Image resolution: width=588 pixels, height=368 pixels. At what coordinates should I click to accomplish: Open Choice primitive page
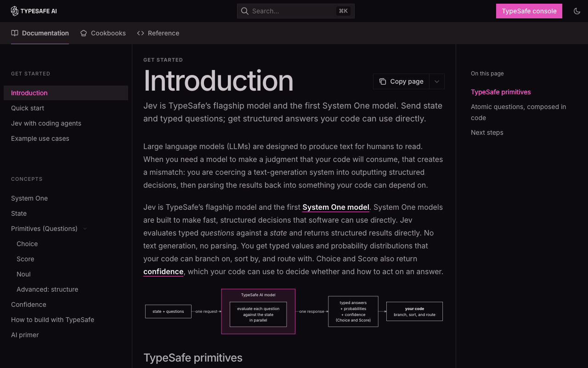click(x=27, y=244)
